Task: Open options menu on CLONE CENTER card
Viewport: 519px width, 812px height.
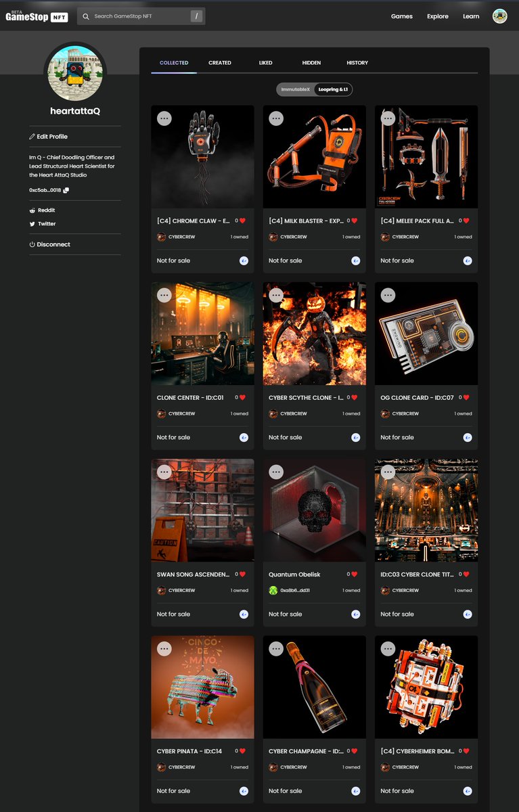Action: (164, 294)
